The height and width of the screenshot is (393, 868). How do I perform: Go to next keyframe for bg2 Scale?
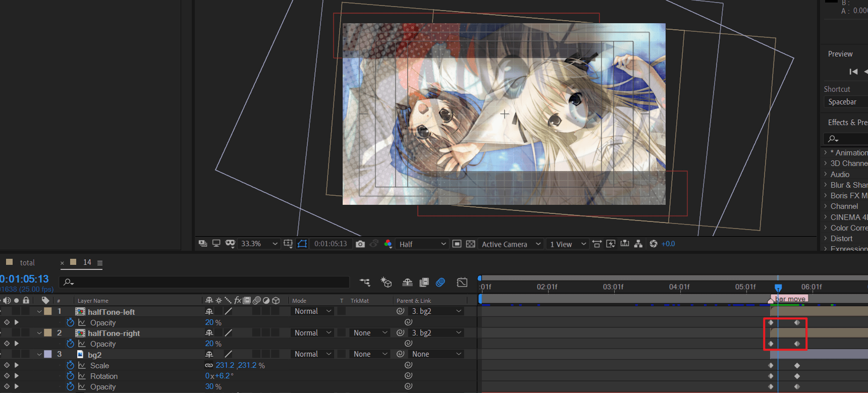[x=17, y=365]
